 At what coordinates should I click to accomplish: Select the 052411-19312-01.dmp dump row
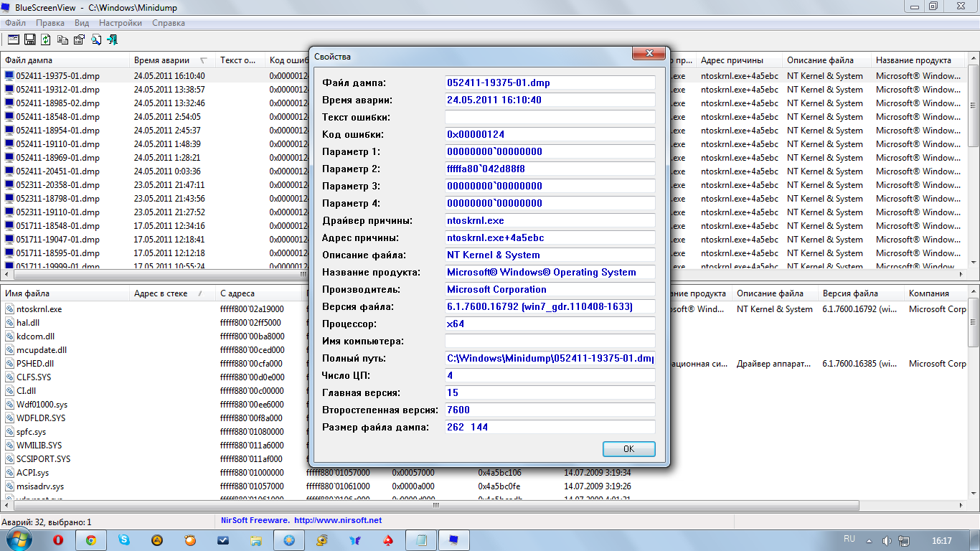[57, 90]
